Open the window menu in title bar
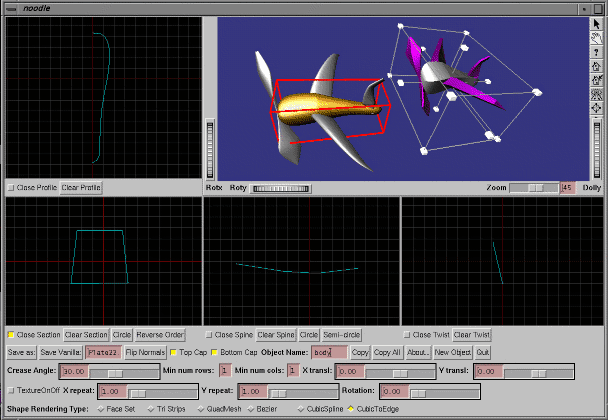This screenshot has height=420, width=608. click(x=11, y=7)
